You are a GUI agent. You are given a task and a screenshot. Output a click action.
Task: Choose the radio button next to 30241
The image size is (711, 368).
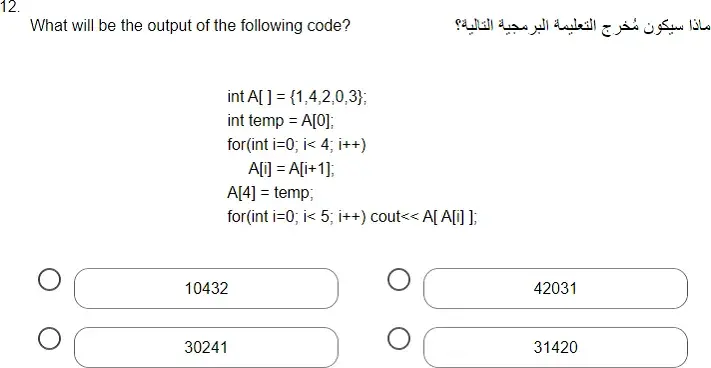tap(49, 339)
